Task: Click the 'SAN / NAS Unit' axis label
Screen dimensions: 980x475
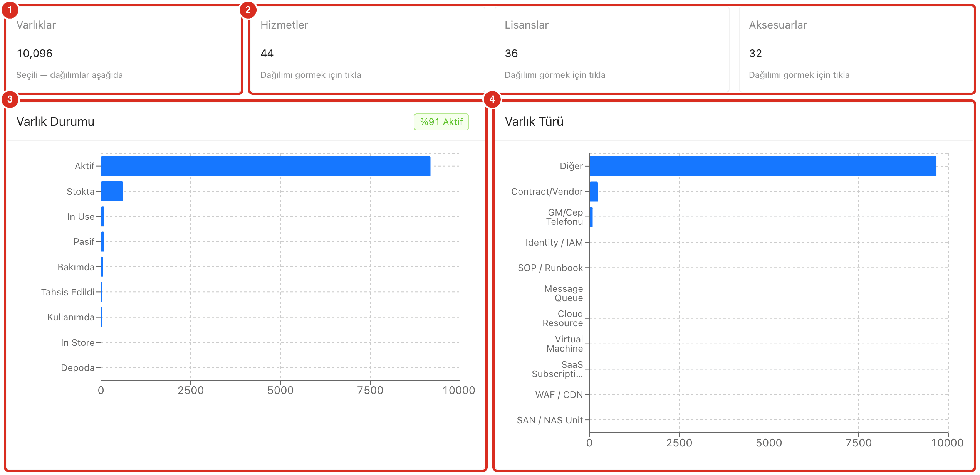Action: coord(550,420)
